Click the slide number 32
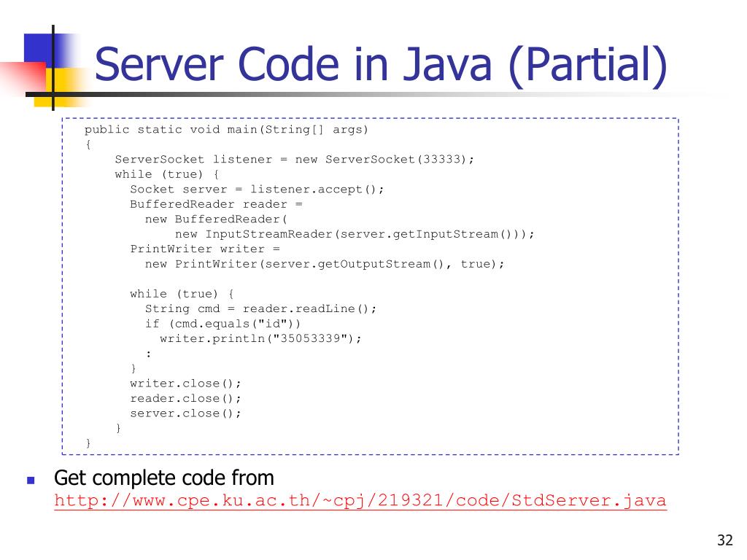 click(x=724, y=540)
